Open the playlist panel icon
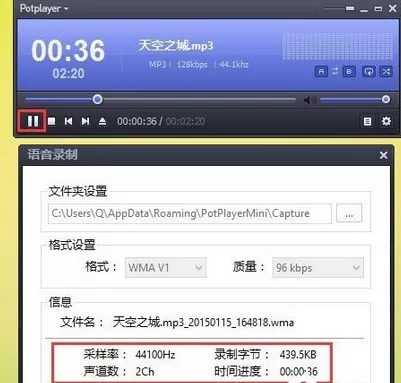Viewport: 401px width, 383px height. [367, 121]
